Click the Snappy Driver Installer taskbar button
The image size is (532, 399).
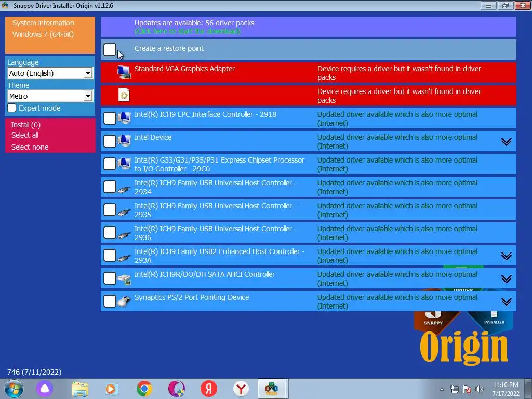pos(272,389)
